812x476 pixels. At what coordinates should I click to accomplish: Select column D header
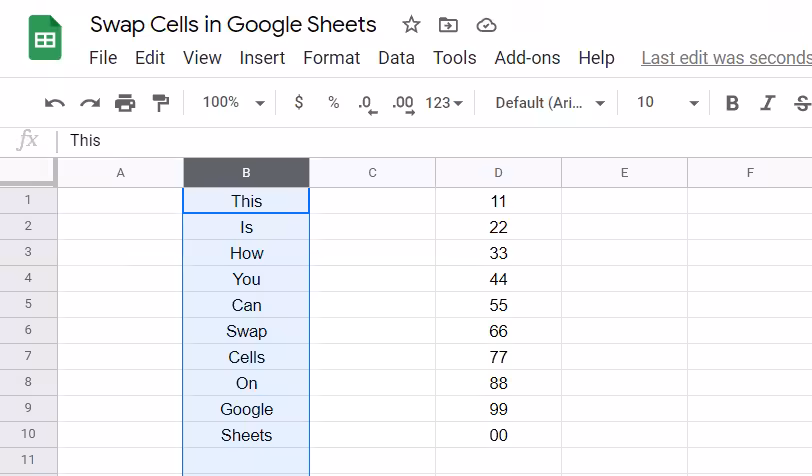(498, 172)
